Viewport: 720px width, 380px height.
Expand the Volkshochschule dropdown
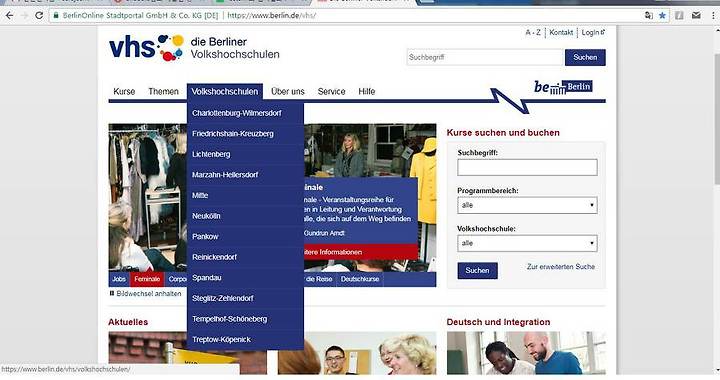527,243
